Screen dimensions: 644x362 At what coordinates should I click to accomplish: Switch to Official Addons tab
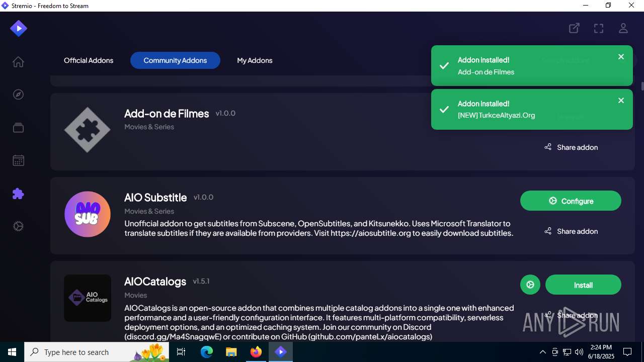tap(89, 60)
